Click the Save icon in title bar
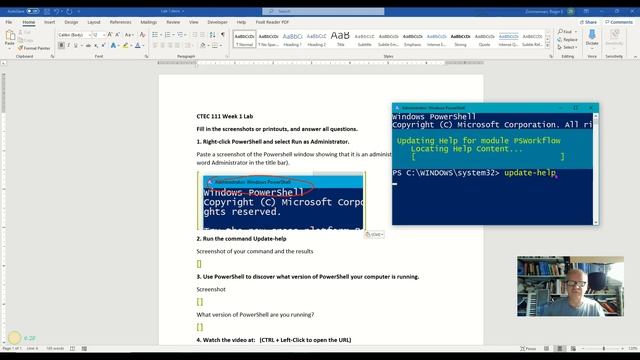Viewport: 640px width, 360px height. 47,11
